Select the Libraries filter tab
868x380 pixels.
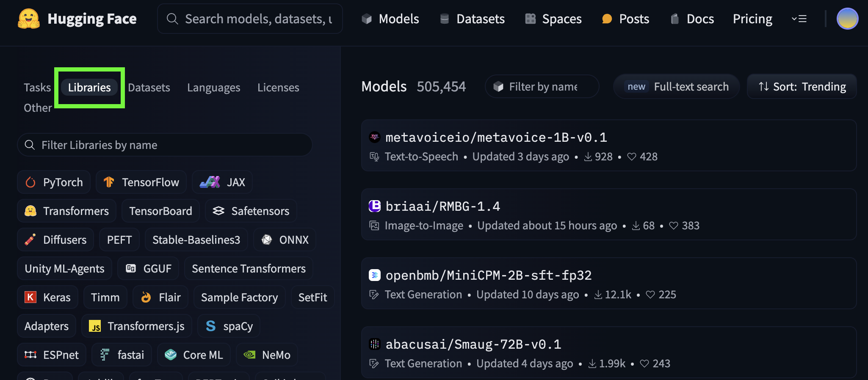pyautogui.click(x=89, y=88)
